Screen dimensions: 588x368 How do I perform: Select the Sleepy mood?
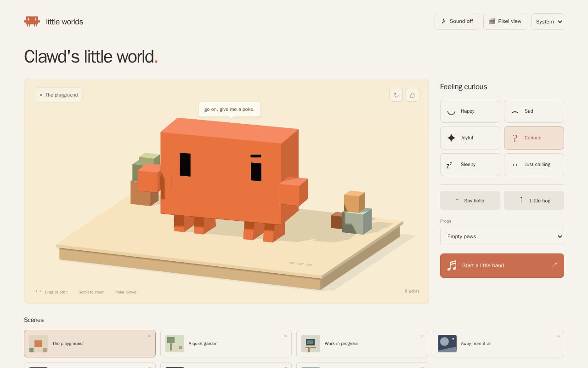coord(470,165)
